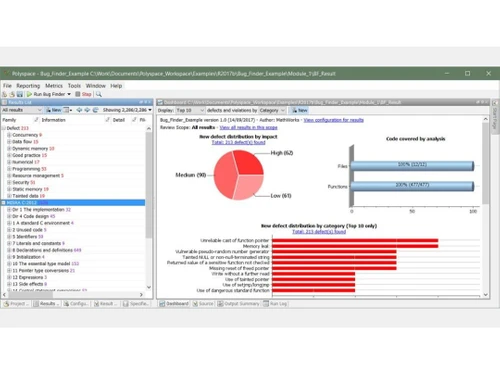Click View all results in this scope link
Viewport: 500px width, 375px height.
(x=248, y=127)
